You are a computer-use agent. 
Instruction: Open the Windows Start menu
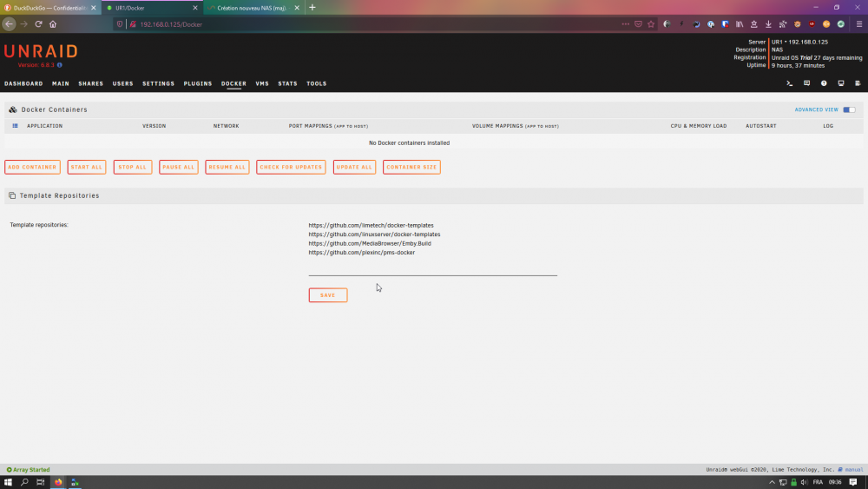click(8, 482)
